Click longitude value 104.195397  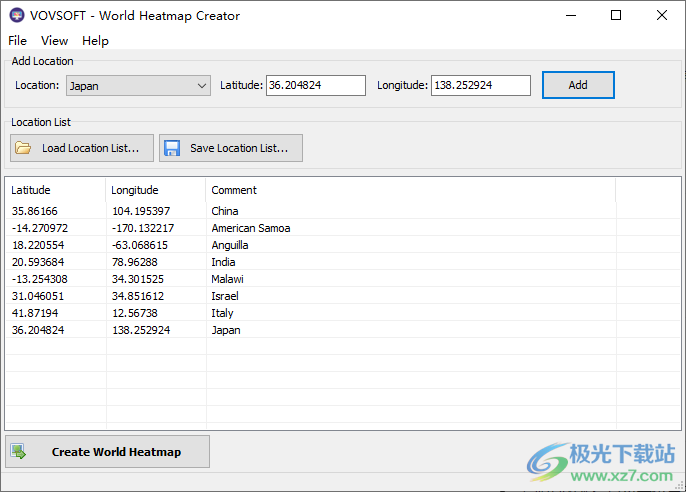[141, 211]
